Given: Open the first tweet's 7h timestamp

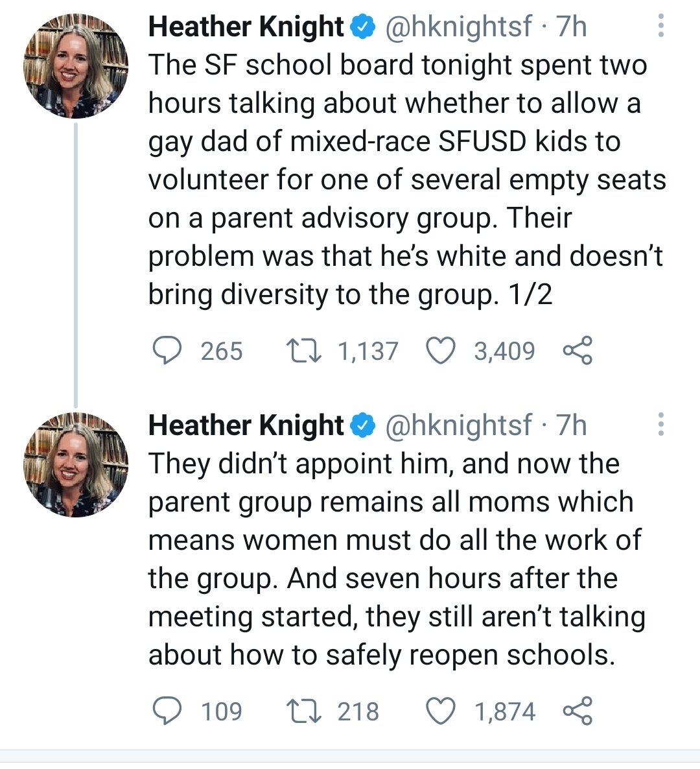Looking at the screenshot, I should [572, 27].
